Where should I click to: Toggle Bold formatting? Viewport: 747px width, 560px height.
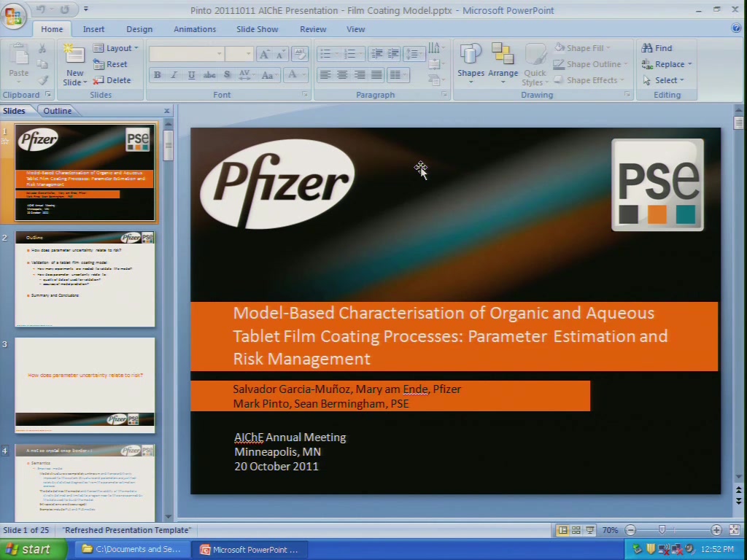coord(157,75)
